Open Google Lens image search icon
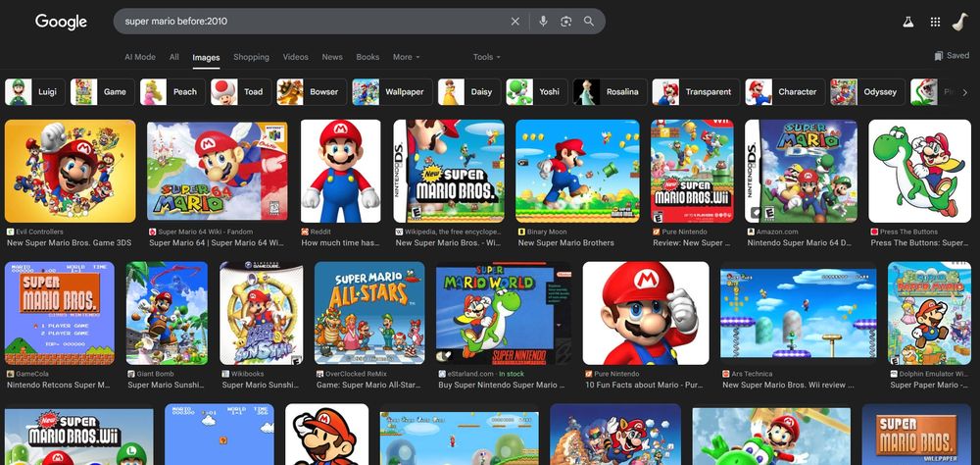The height and width of the screenshot is (465, 980). 565,22
